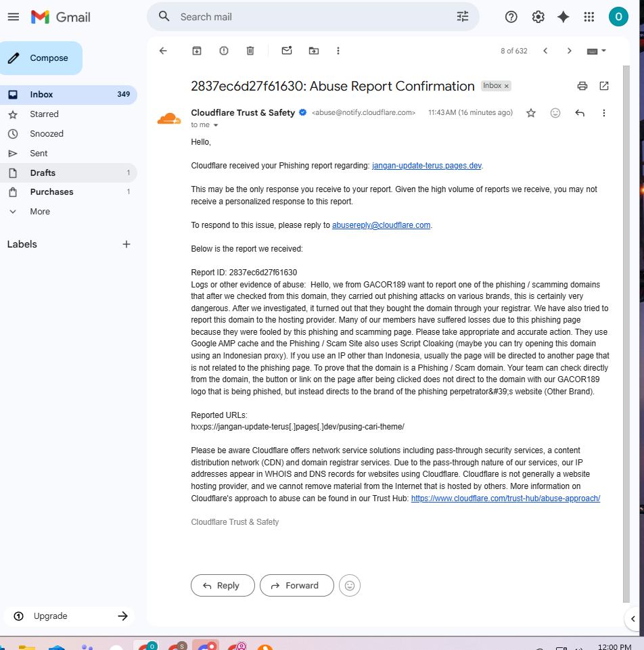Viewport: 644px width, 650px height.
Task: Mark the email as unread
Action: pos(287,51)
